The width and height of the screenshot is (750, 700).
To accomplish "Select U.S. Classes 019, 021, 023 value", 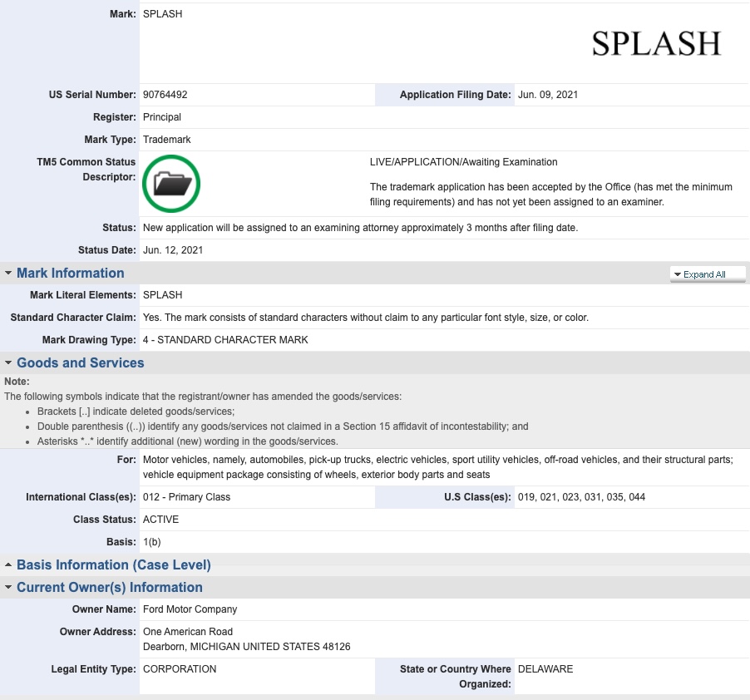I will 581,497.
